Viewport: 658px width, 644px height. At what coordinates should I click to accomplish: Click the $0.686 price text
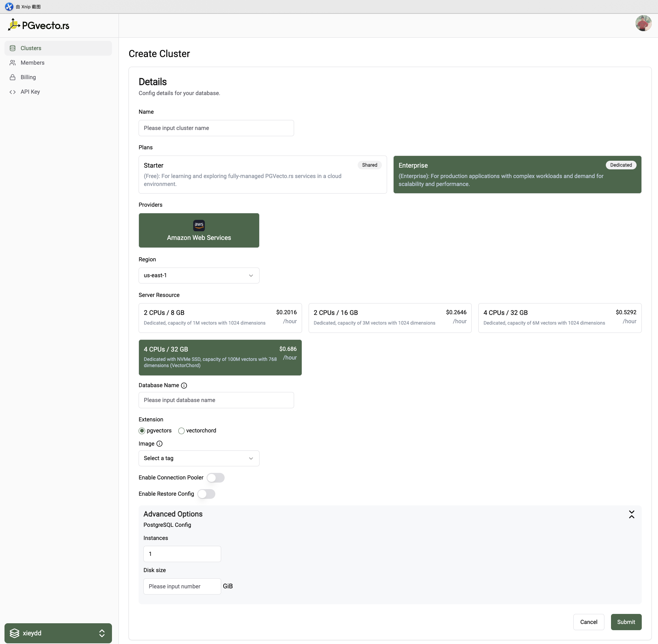[x=288, y=349]
